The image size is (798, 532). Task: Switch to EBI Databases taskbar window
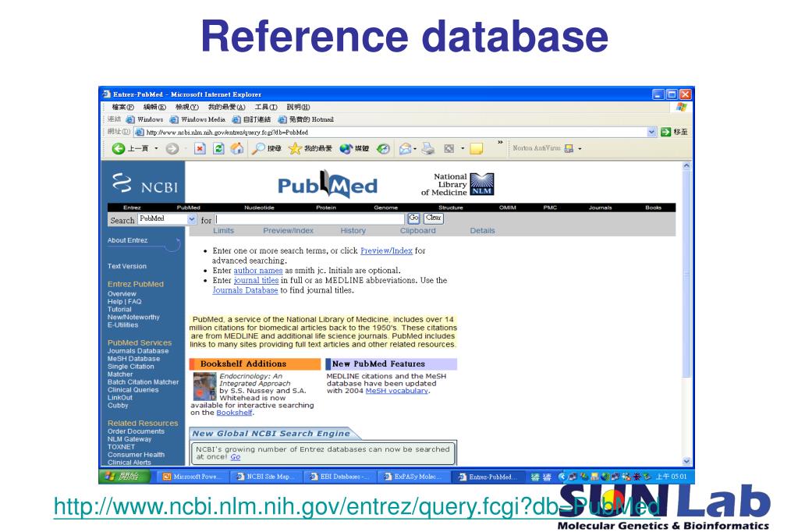click(339, 477)
